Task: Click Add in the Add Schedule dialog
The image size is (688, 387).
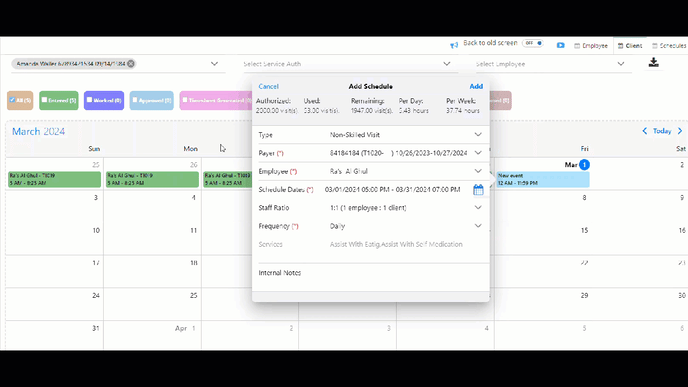Action: [476, 86]
